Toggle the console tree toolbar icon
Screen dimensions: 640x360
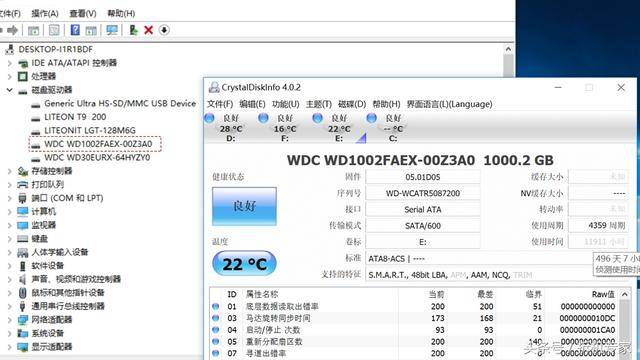(x=33, y=30)
